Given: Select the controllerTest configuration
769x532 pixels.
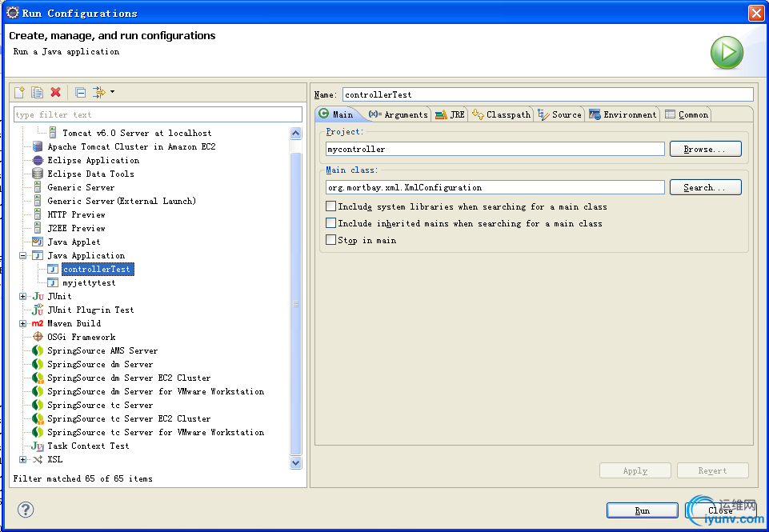Looking at the screenshot, I should click(98, 269).
